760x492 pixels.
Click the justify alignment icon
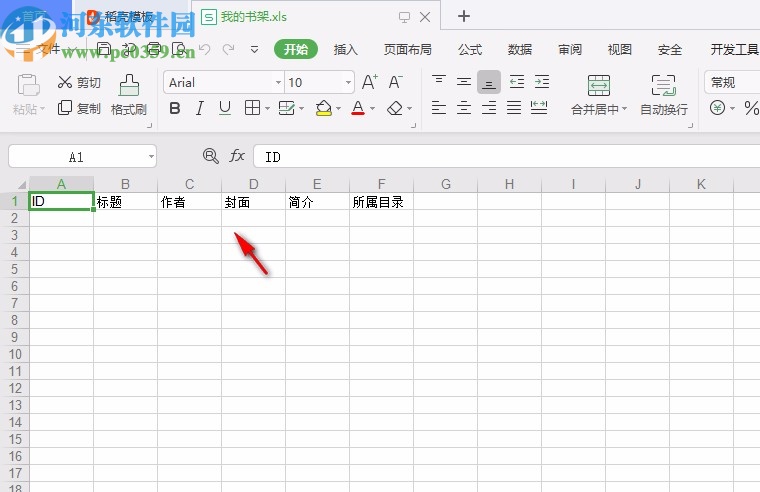514,108
